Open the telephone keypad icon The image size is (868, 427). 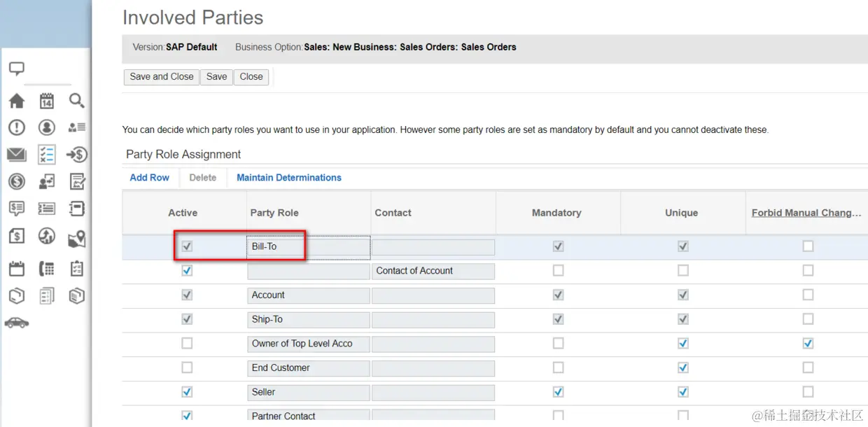point(47,269)
